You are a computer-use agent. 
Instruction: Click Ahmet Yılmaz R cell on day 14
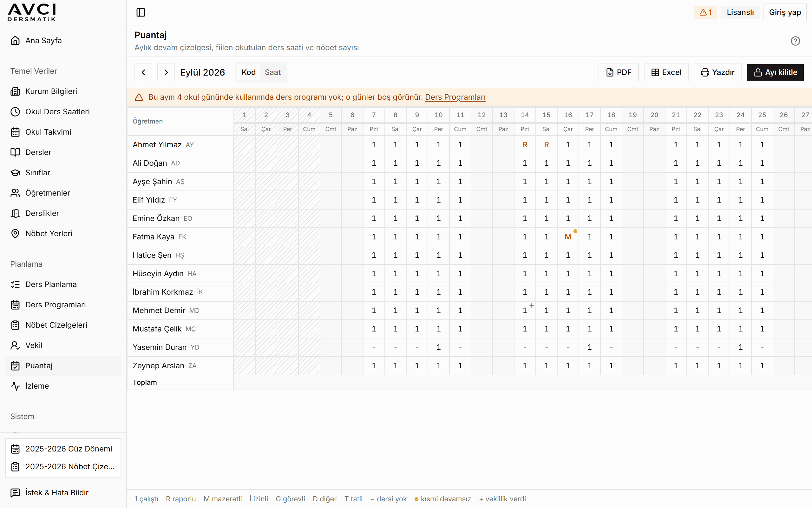(x=525, y=145)
